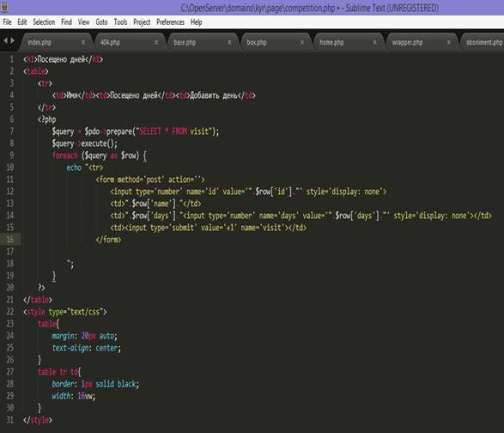The image size is (504, 433).
Task: Close the home.php tab
Action: pos(375,42)
